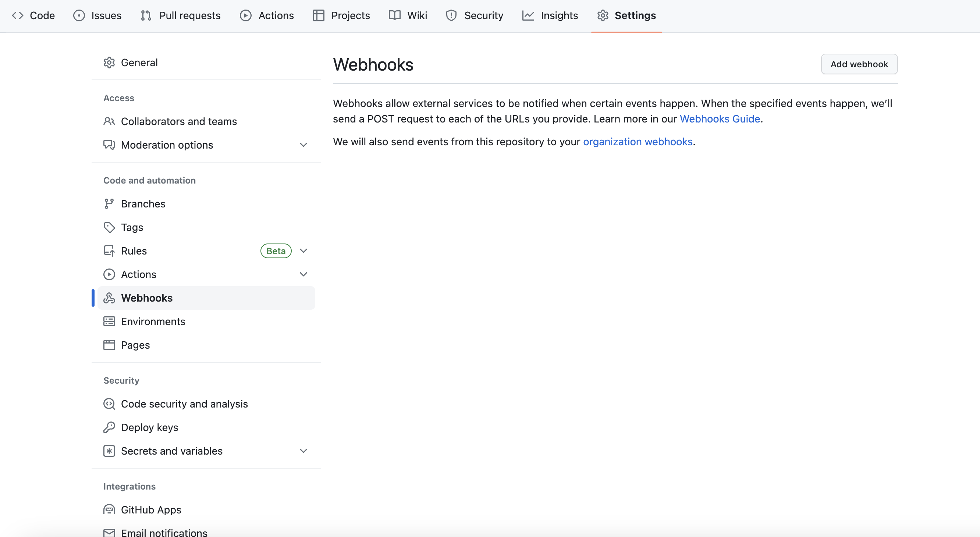Click the Deploy keys key icon

109,427
